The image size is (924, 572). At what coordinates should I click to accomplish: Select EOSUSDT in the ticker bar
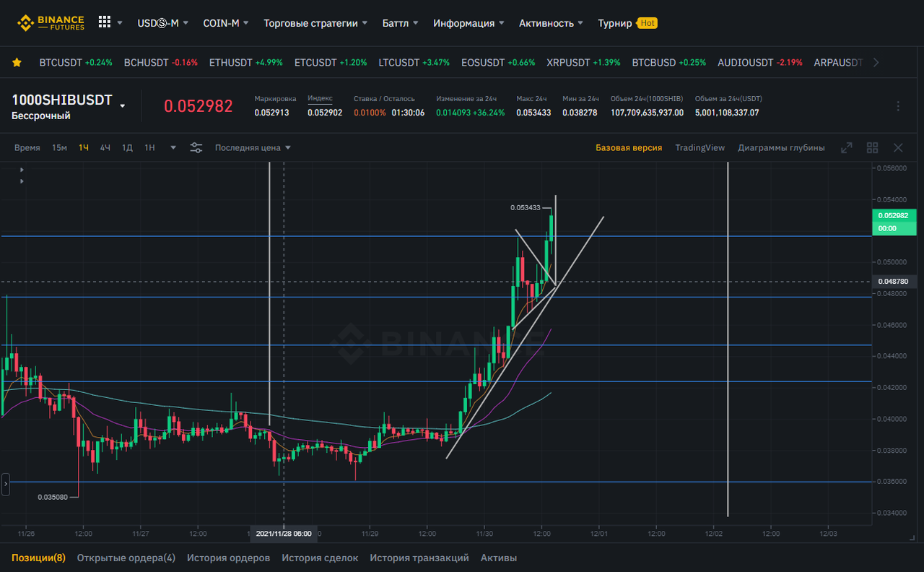pos(499,63)
